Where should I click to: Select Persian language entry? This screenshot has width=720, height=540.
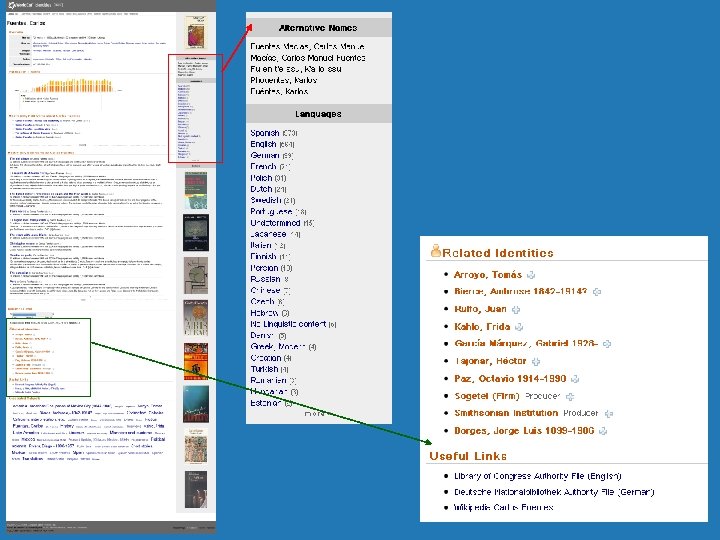[264, 268]
